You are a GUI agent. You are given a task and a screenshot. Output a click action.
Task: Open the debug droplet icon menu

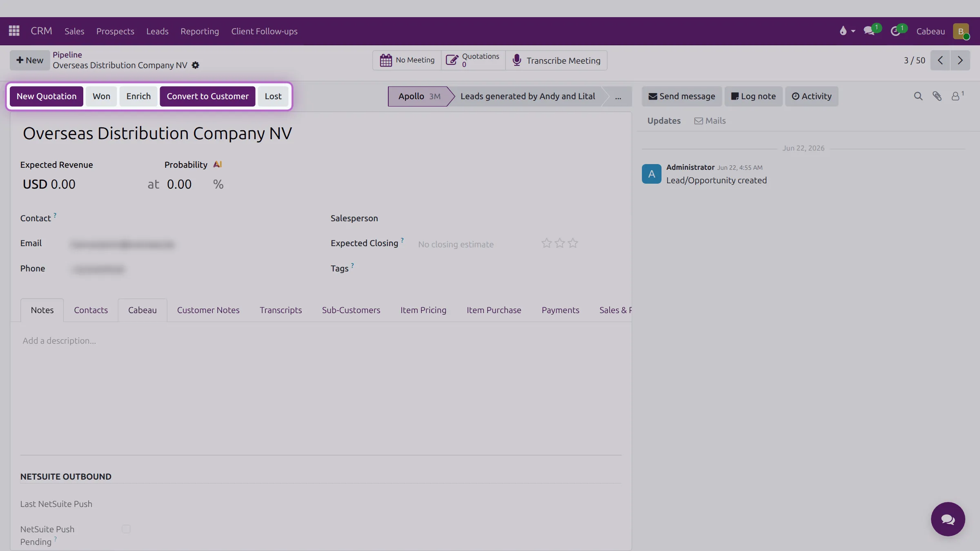tap(847, 31)
